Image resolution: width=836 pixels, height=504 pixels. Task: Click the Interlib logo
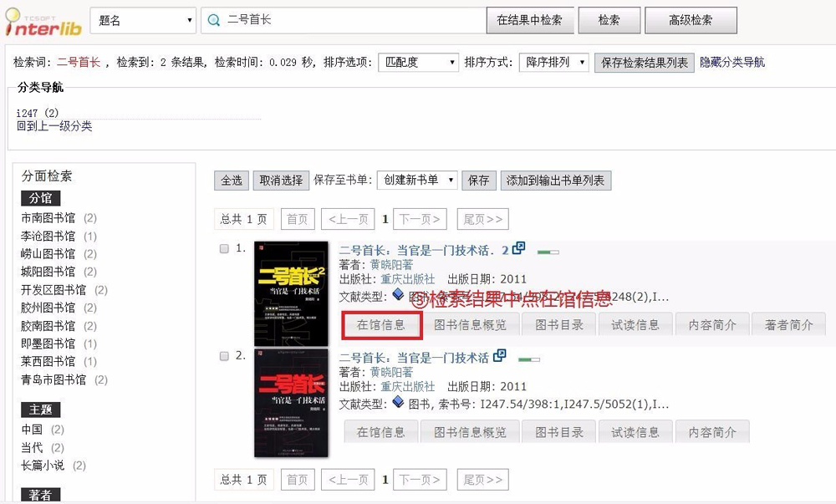[43, 23]
